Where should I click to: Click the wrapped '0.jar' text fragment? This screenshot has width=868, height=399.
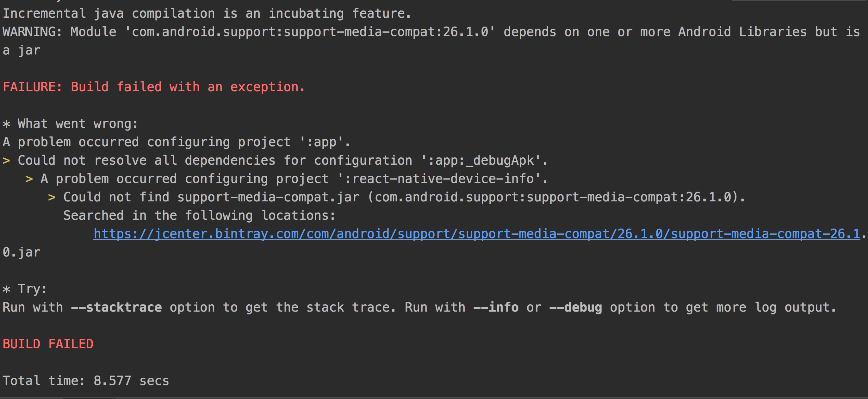[21, 252]
